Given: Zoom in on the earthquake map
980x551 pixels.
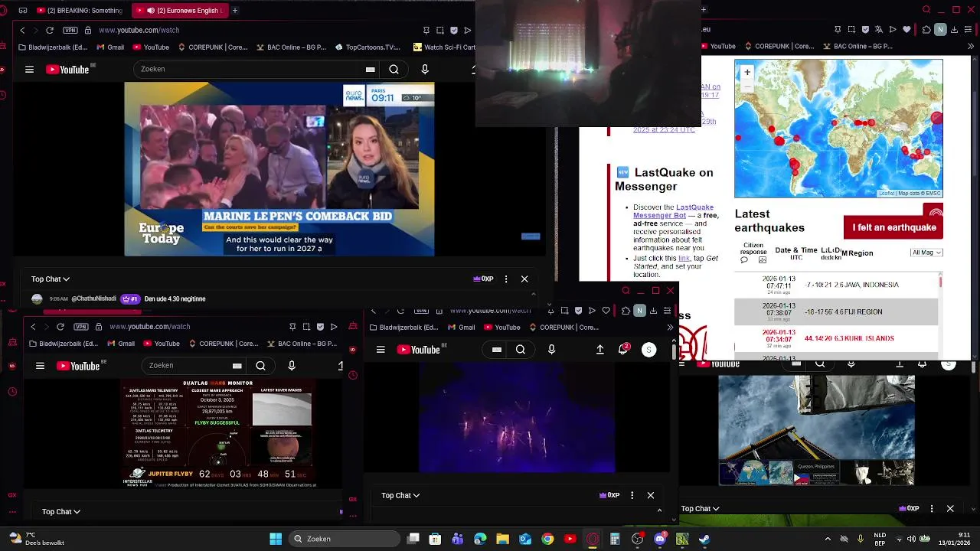Looking at the screenshot, I should 747,72.
